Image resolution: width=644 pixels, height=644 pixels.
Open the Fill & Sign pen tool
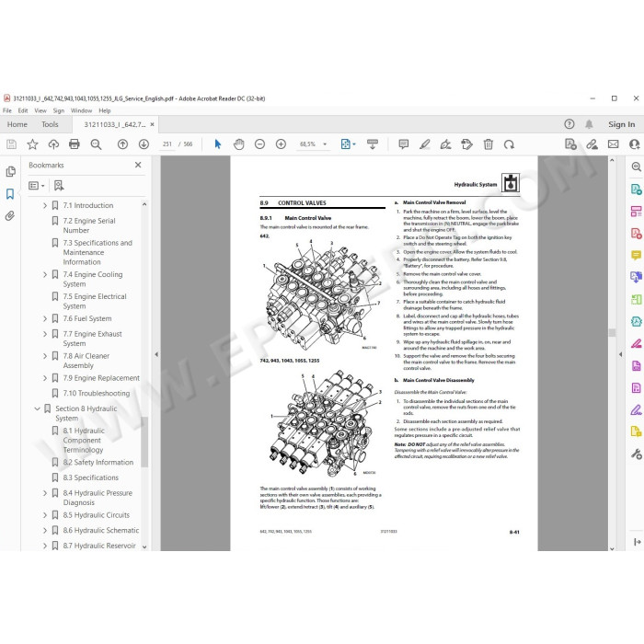[636, 409]
